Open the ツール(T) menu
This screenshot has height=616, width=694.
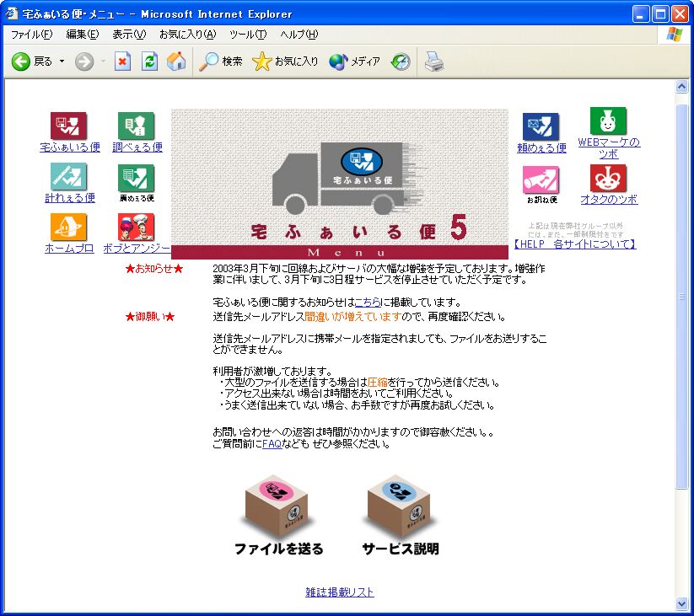click(247, 35)
